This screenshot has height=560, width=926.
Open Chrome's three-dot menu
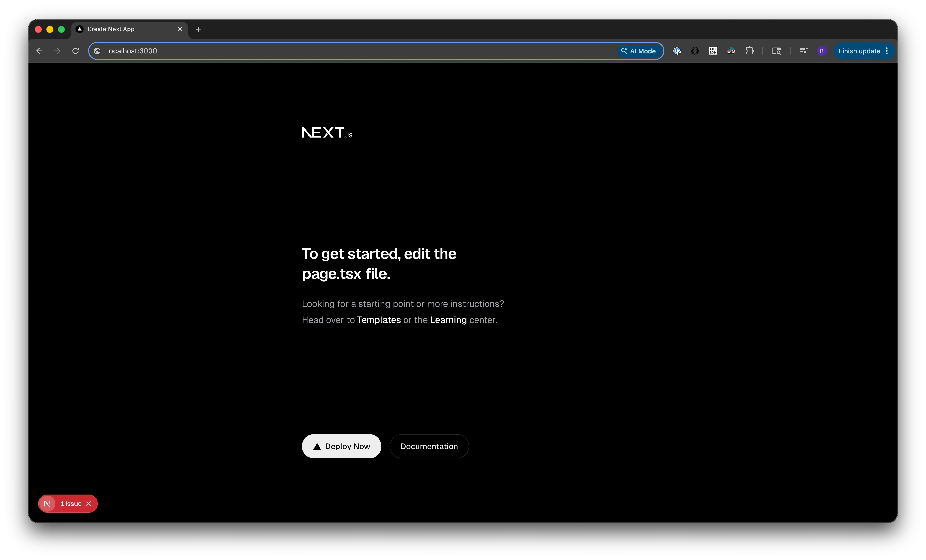[x=887, y=51]
